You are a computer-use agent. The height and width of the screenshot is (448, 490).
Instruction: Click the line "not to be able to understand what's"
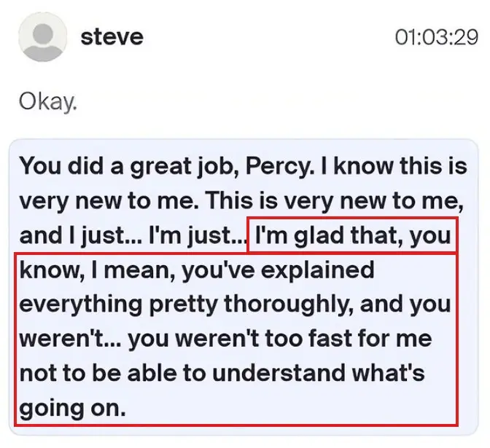222,373
